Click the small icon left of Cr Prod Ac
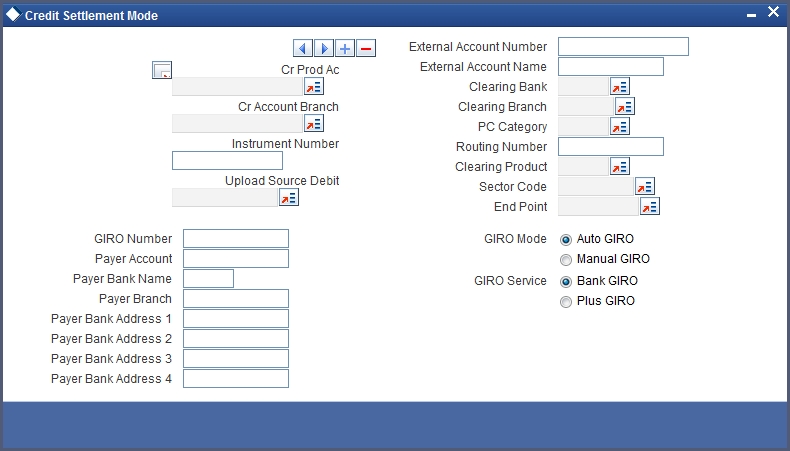 click(162, 70)
